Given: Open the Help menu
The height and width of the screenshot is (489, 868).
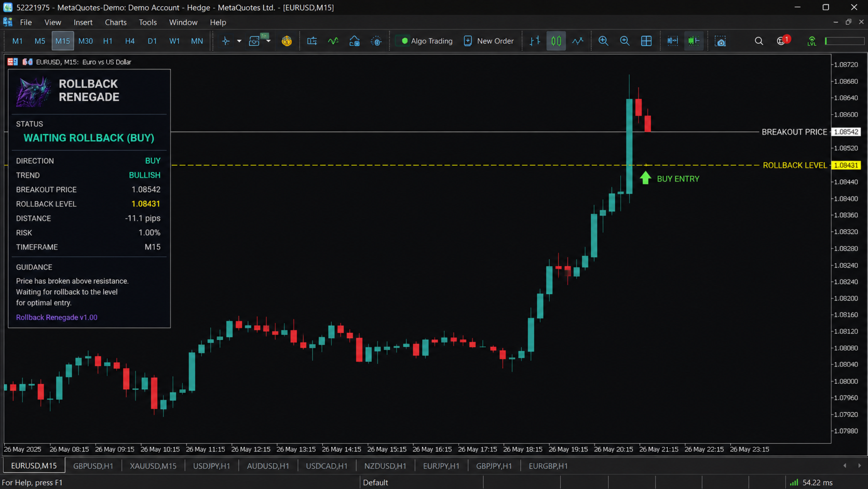Looking at the screenshot, I should [218, 22].
